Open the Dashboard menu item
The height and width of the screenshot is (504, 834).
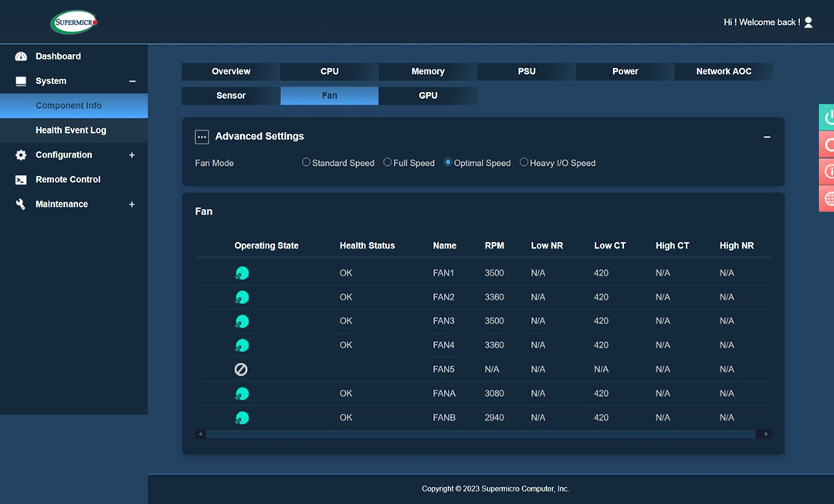tap(74, 56)
